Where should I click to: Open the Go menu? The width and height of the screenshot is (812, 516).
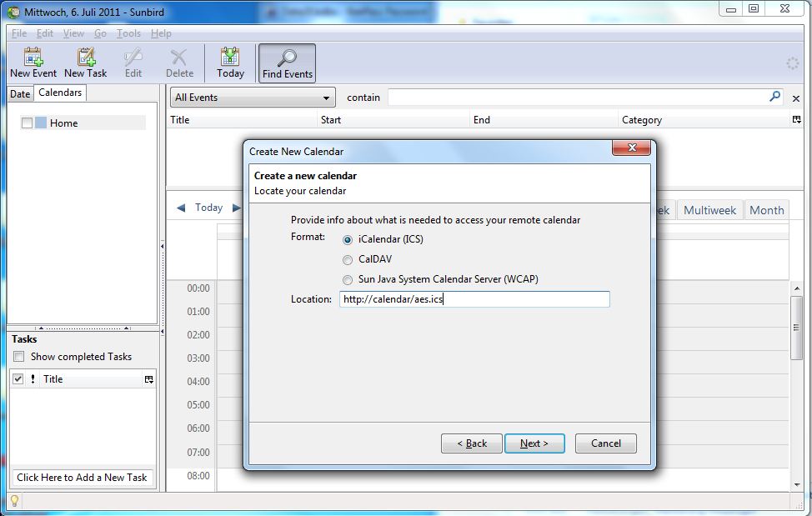pyautogui.click(x=101, y=33)
